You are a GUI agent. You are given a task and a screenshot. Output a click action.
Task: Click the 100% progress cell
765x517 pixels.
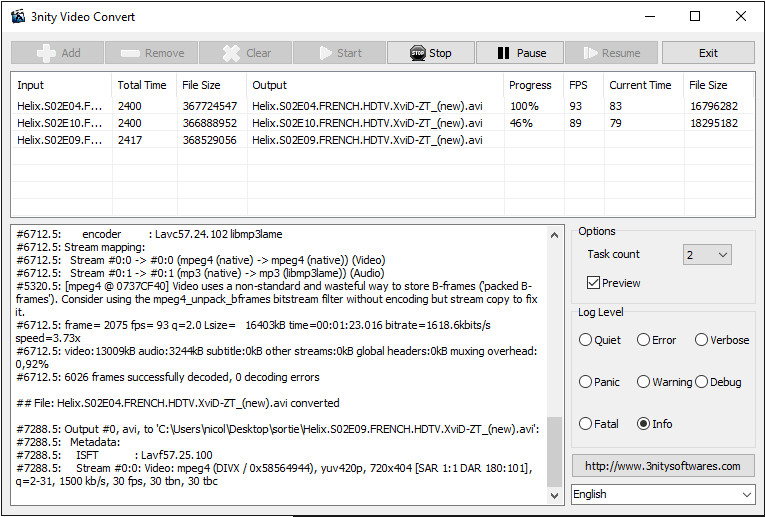point(524,106)
